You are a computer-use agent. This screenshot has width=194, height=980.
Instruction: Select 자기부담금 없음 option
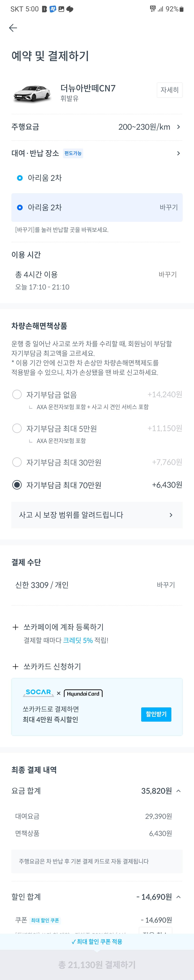click(x=17, y=394)
